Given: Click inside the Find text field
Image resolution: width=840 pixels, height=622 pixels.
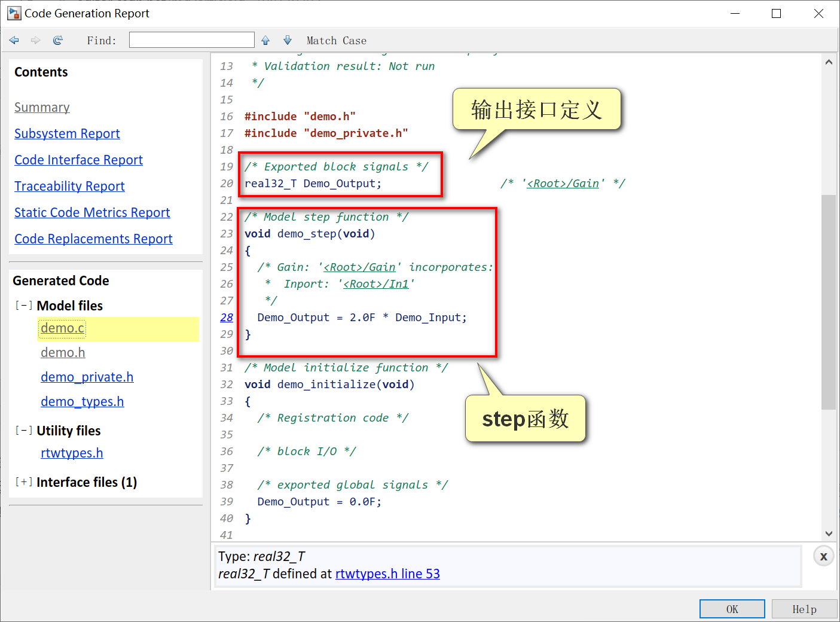Looking at the screenshot, I should 192,40.
